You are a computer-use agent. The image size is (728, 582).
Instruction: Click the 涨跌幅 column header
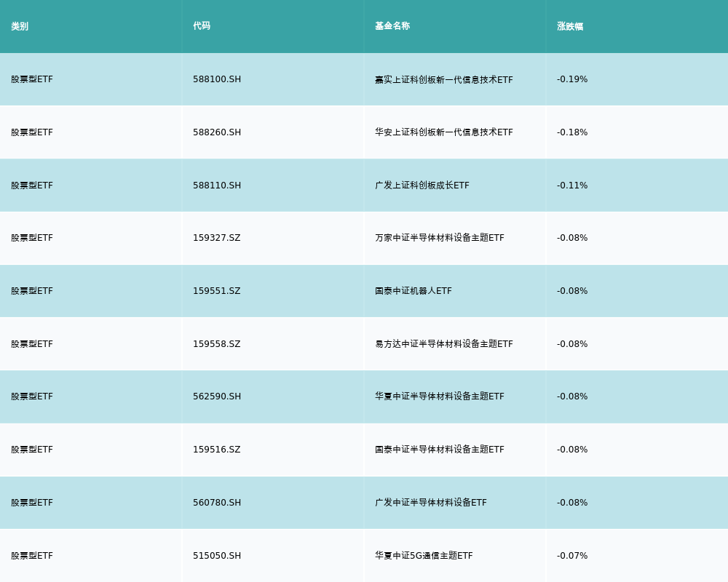[x=570, y=26]
